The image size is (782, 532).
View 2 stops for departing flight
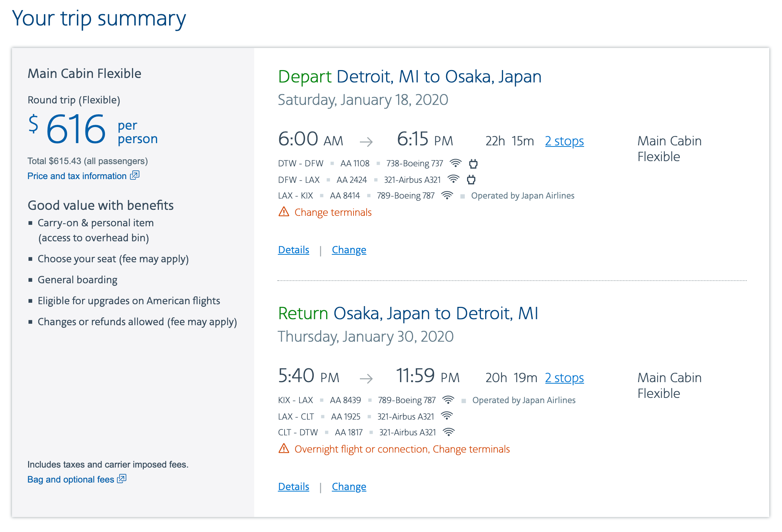click(564, 141)
